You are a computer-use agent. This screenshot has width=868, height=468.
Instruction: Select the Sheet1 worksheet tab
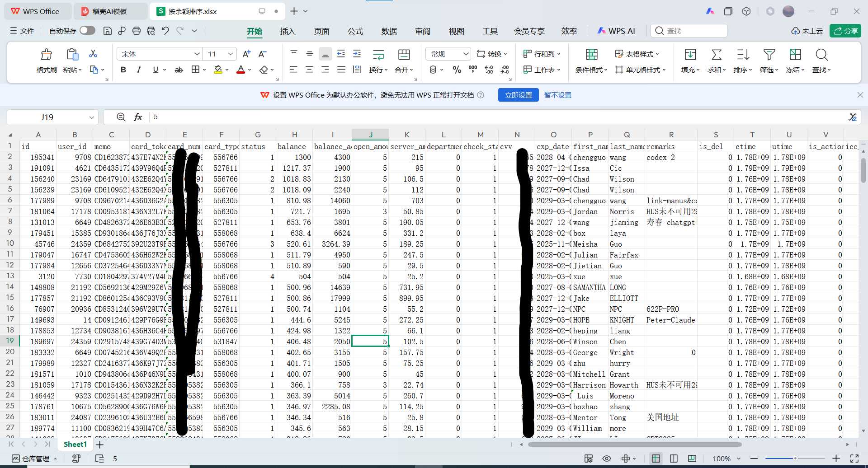pyautogui.click(x=75, y=445)
